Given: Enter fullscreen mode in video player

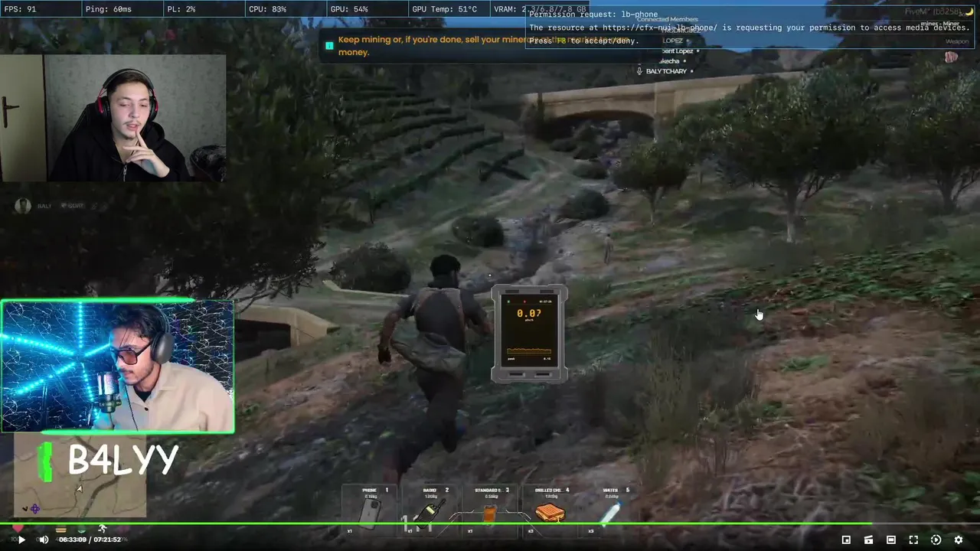Looking at the screenshot, I should point(913,540).
